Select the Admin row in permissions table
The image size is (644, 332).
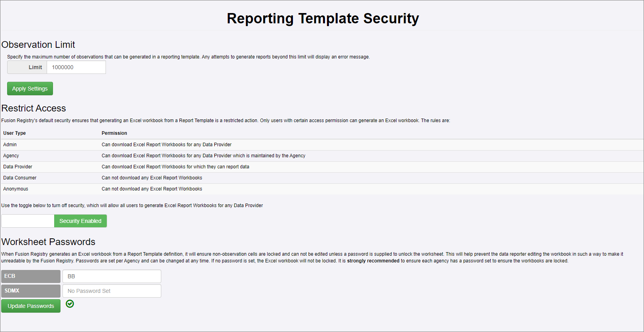pyautogui.click(x=166, y=145)
